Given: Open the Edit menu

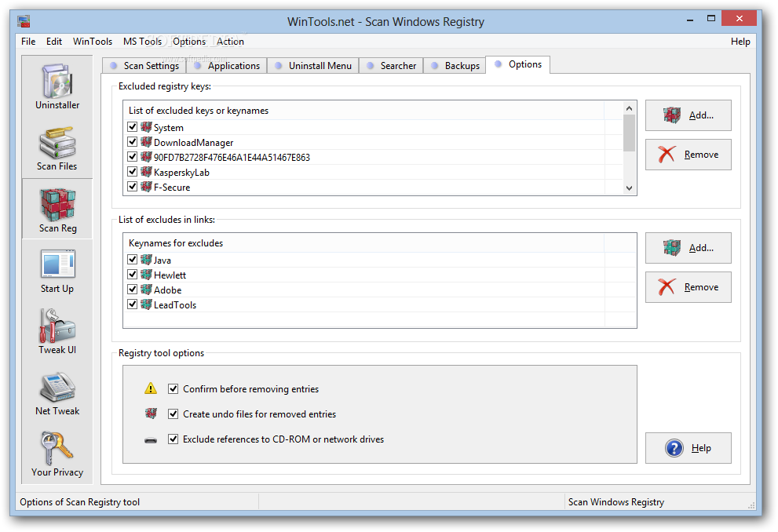Looking at the screenshot, I should [x=54, y=41].
